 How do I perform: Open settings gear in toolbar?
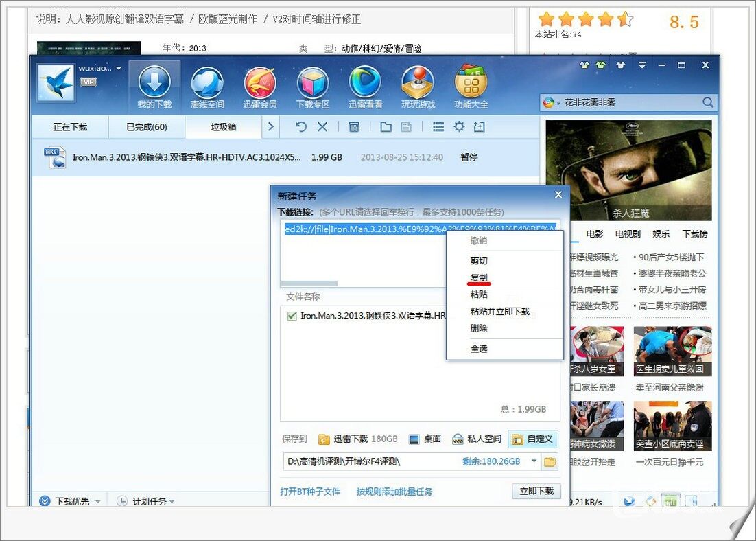[x=459, y=127]
